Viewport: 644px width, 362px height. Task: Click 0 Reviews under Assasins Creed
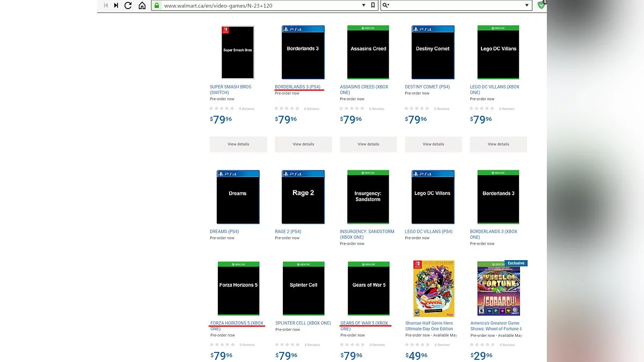(377, 109)
